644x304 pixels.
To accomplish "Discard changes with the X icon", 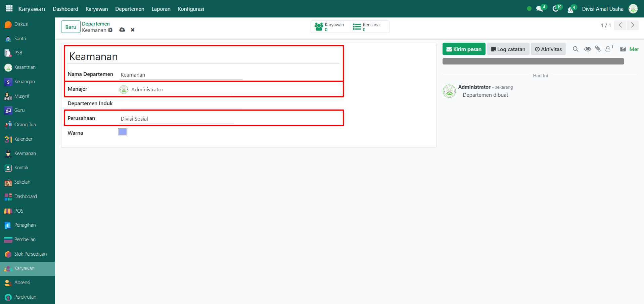I will point(133,30).
